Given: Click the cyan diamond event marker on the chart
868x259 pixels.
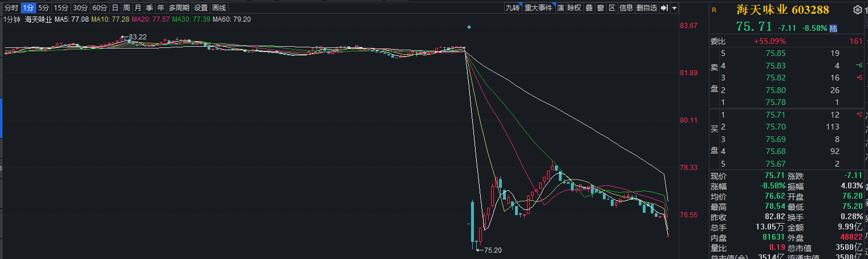Looking at the screenshot, I should tap(469, 27).
